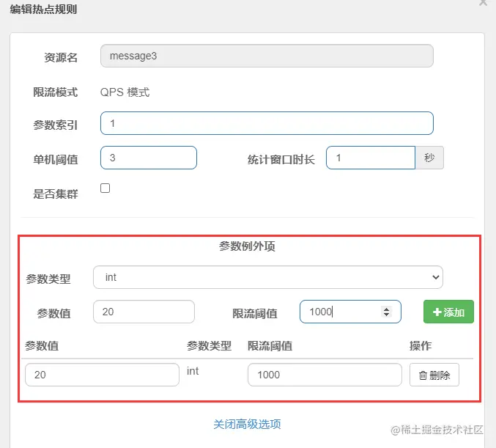Toggle the 是否集群 checkbox
The image size is (496, 448).
pos(105,188)
